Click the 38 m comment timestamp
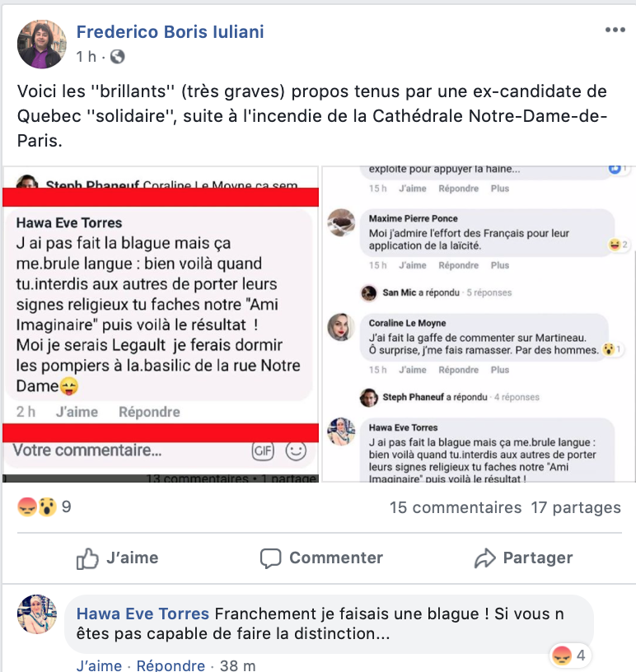Viewport: 636px width, 672px height. point(237,665)
